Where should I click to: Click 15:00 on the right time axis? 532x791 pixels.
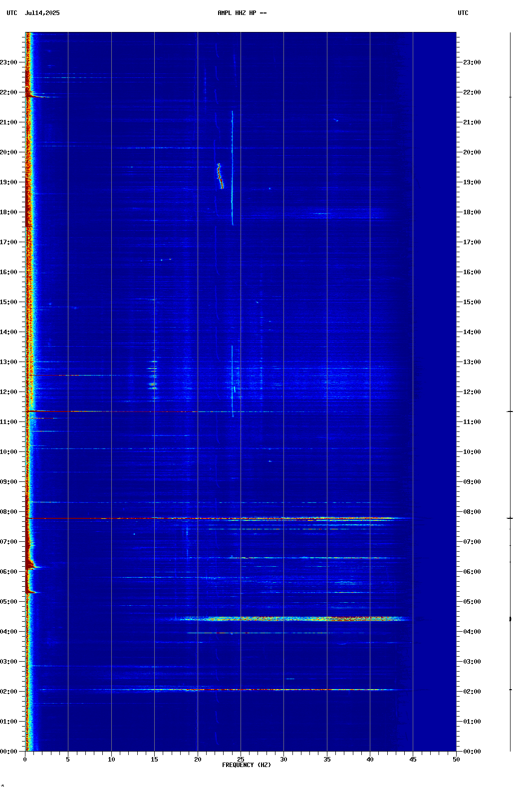pyautogui.click(x=472, y=302)
